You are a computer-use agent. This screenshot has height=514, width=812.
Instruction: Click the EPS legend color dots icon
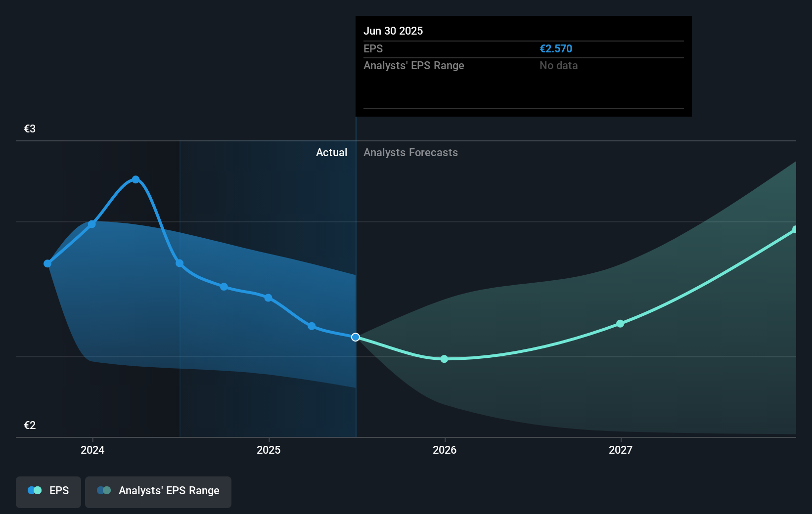(x=35, y=490)
